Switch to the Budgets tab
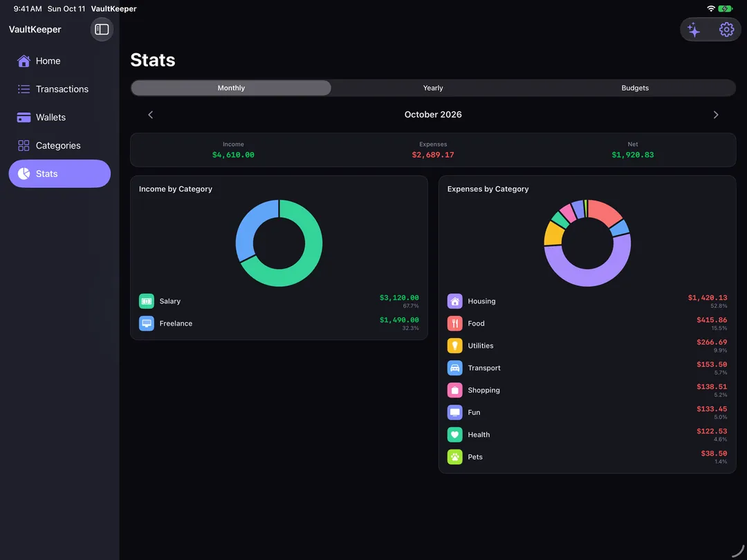The height and width of the screenshot is (560, 747). (634, 88)
